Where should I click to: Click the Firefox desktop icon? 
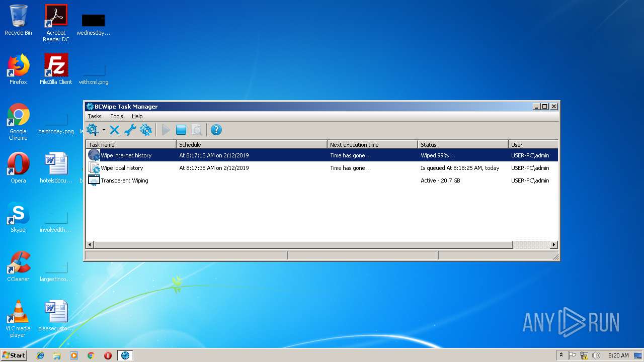pyautogui.click(x=18, y=69)
